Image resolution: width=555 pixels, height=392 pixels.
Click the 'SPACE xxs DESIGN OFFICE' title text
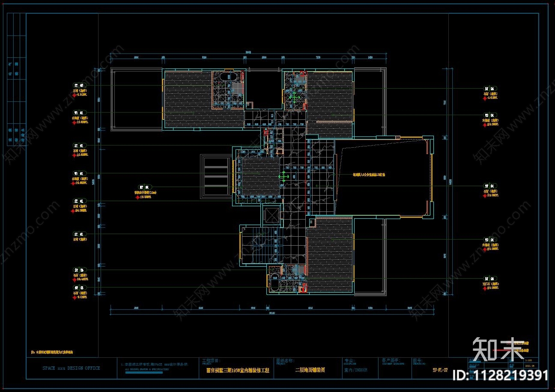[71, 368]
